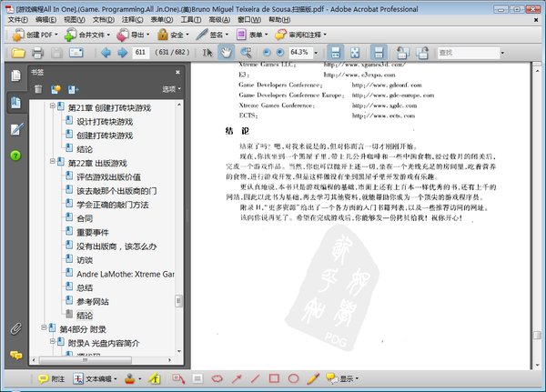Open the Find options dropdown arrow
Image resolution: width=546 pixels, height=392 pixels.
(x=502, y=53)
